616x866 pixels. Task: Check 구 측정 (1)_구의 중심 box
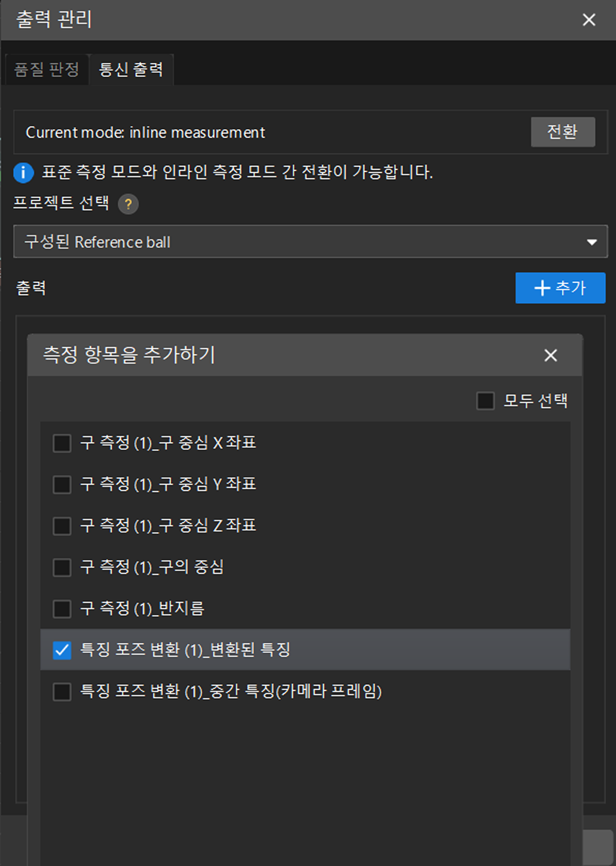click(62, 567)
